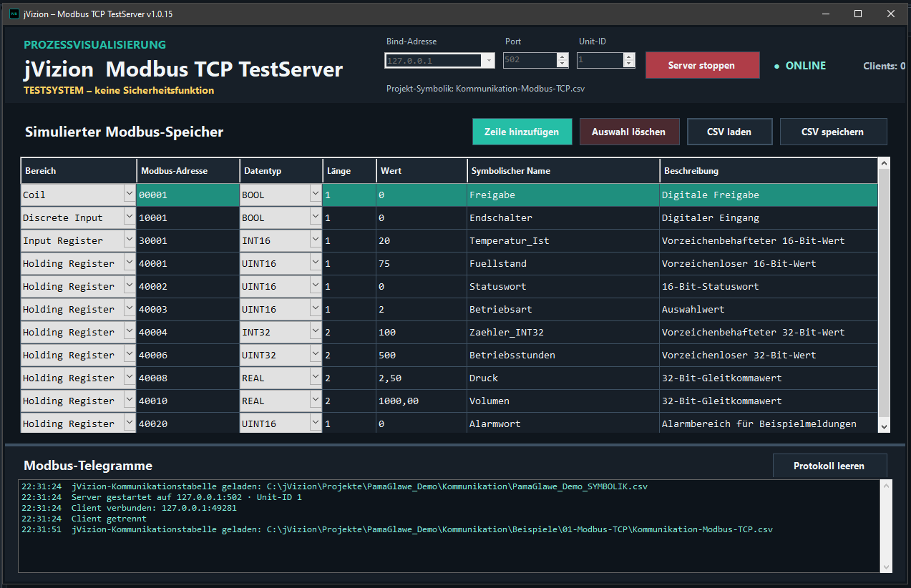Click the jVizion app icon in title bar
Viewport: 911px width, 588px height.
click(x=14, y=14)
